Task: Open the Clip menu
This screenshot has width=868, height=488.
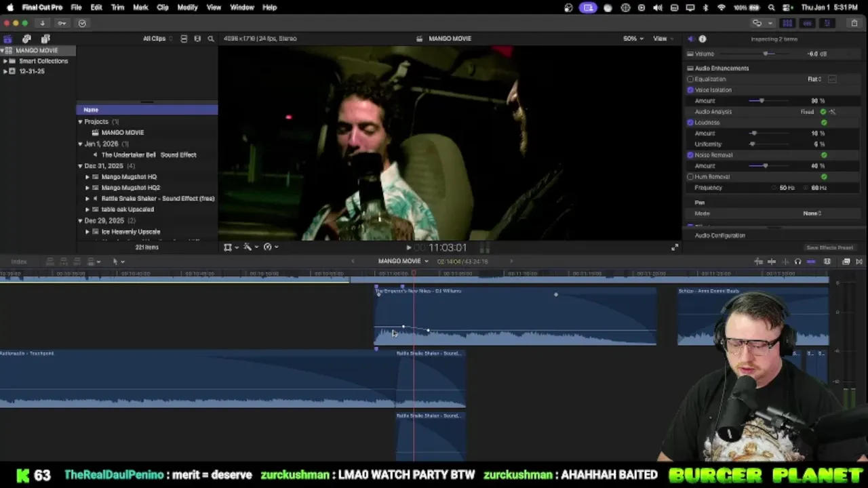Action: (x=163, y=7)
